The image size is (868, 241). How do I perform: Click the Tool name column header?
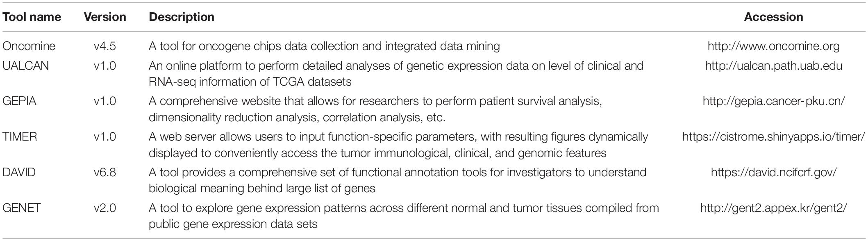point(32,17)
